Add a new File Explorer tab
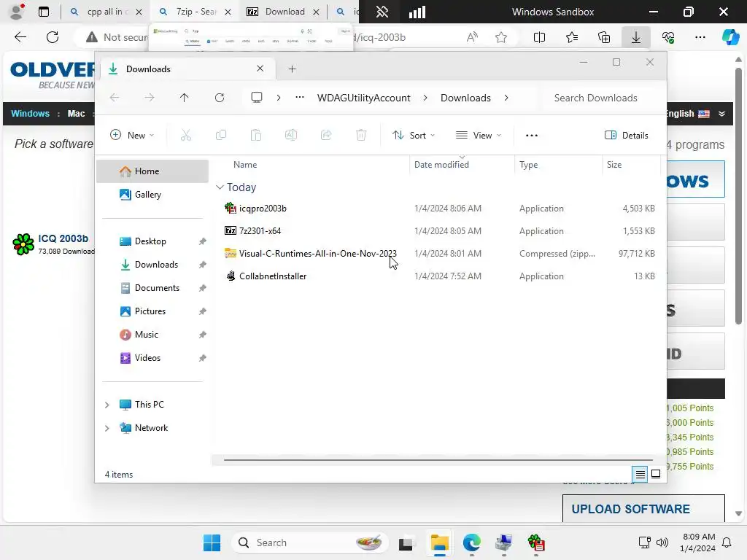Viewport: 747px width, 560px height. click(292, 69)
